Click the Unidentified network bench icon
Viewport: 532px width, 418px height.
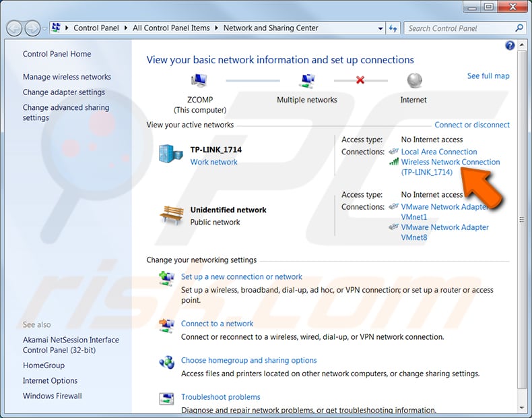(x=170, y=215)
